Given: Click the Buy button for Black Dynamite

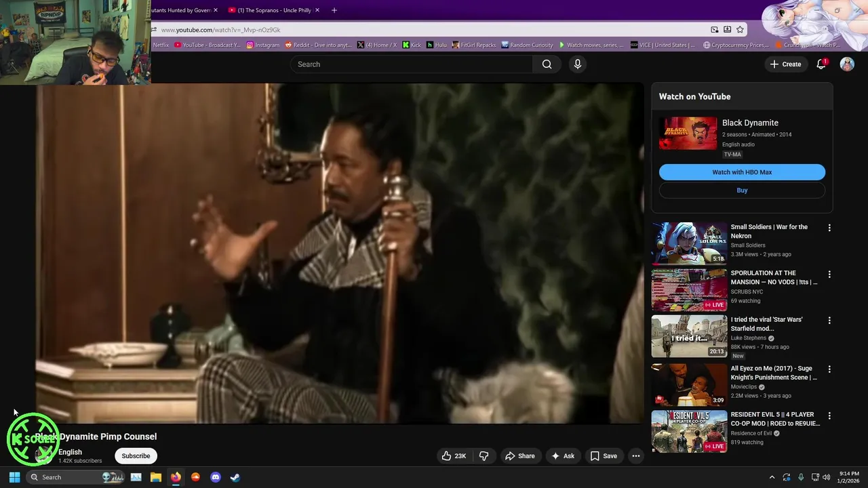Looking at the screenshot, I should (742, 190).
